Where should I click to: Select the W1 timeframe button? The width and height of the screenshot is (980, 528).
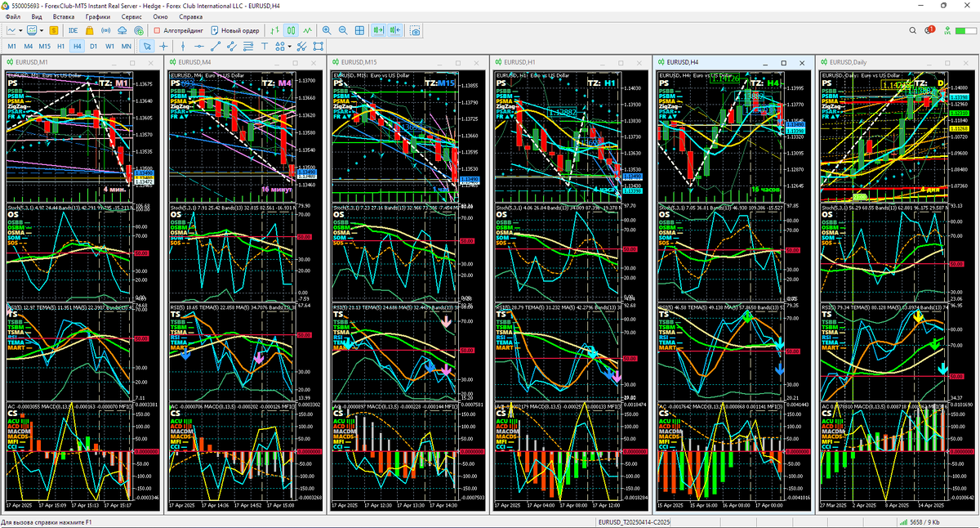[109, 47]
